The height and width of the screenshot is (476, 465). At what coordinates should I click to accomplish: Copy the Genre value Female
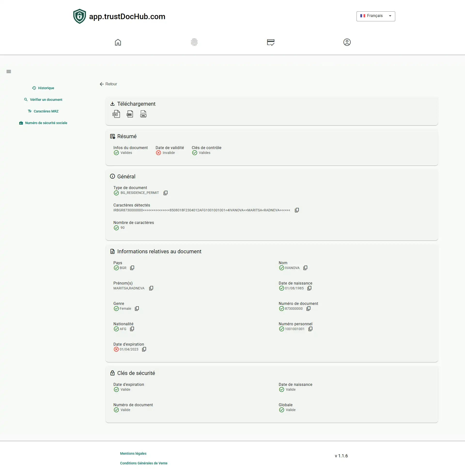point(137,308)
